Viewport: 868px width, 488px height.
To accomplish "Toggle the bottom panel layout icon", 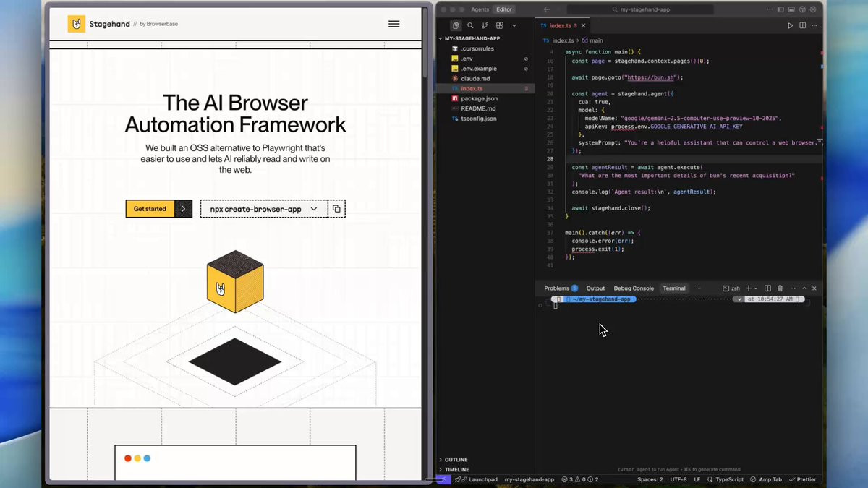I will 790,9.
